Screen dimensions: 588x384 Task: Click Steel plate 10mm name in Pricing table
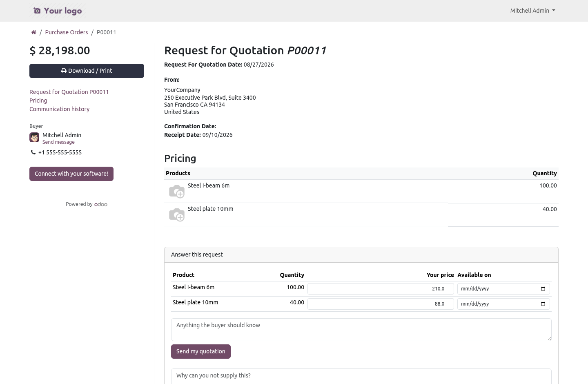pos(211,209)
